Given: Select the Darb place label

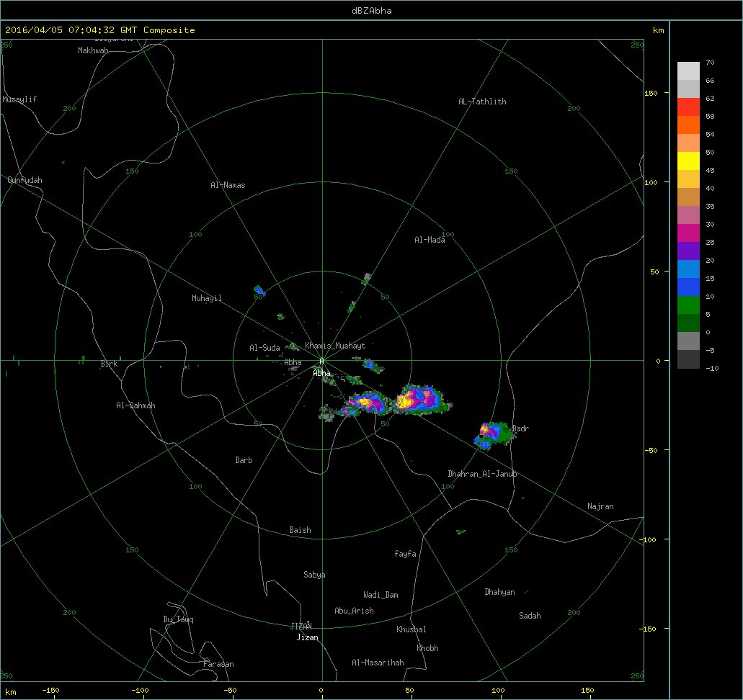Looking at the screenshot, I should [x=244, y=460].
